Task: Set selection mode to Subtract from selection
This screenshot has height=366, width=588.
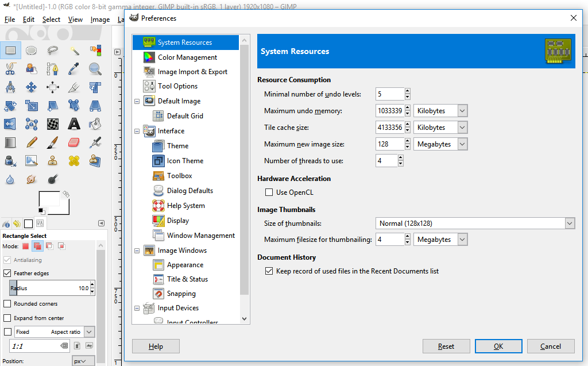Action: 49,246
